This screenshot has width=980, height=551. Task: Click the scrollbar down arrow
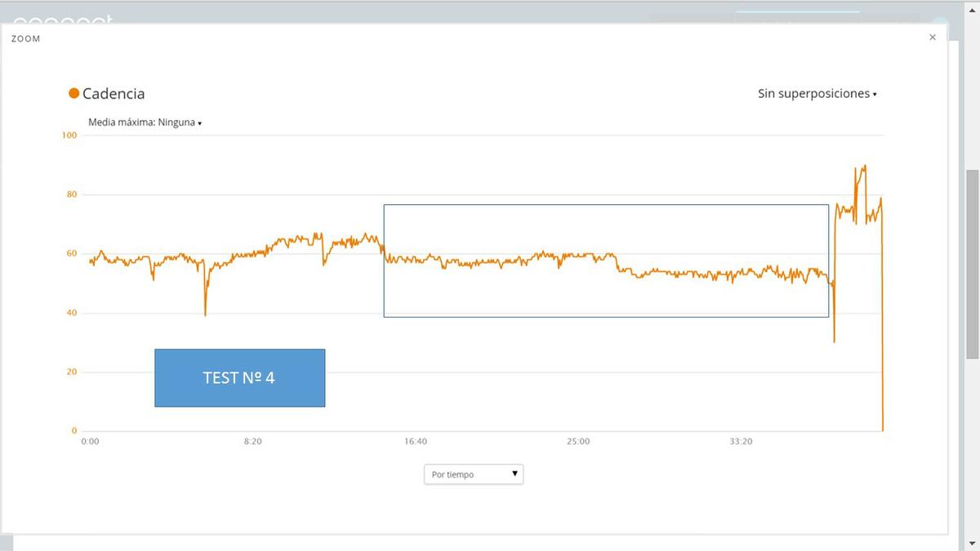[x=973, y=544]
